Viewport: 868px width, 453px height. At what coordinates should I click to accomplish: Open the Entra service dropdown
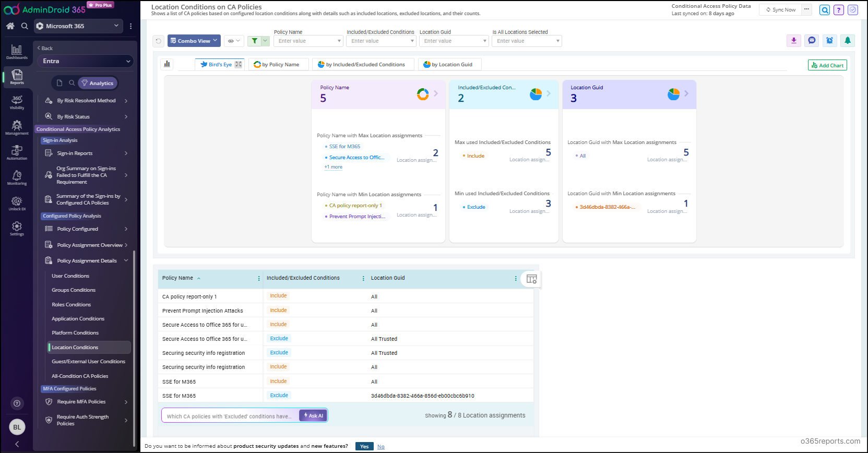point(86,61)
